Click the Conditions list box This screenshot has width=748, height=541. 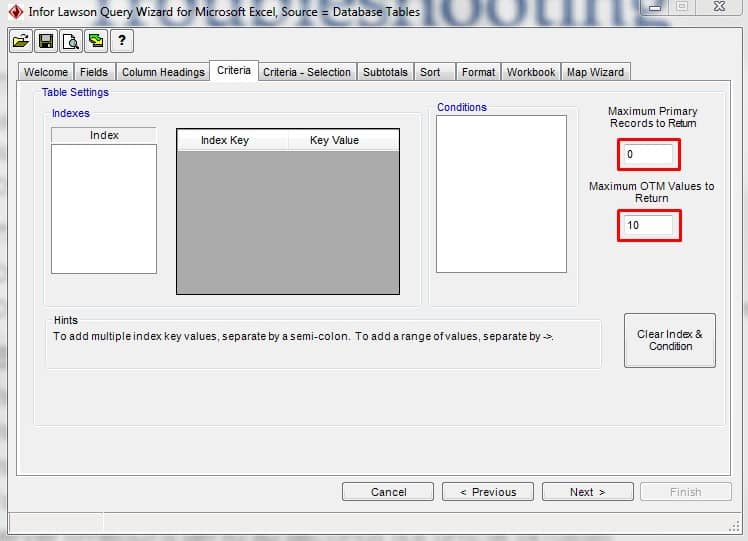501,194
